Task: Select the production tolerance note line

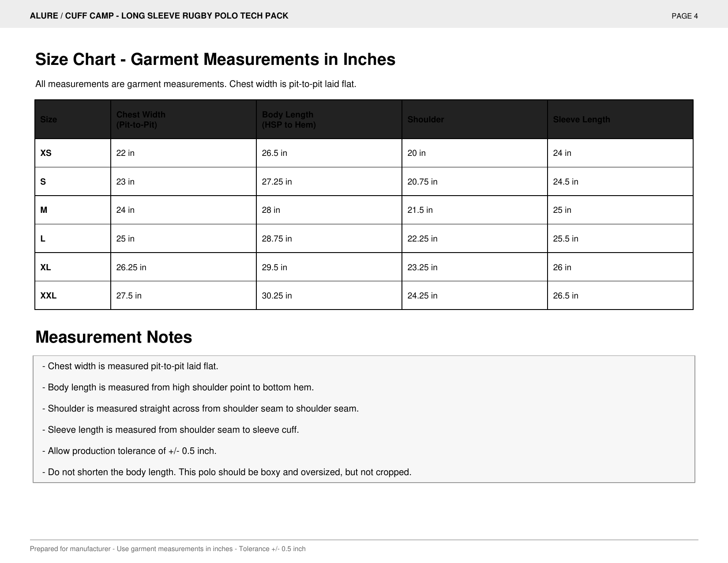Action: tap(129, 451)
